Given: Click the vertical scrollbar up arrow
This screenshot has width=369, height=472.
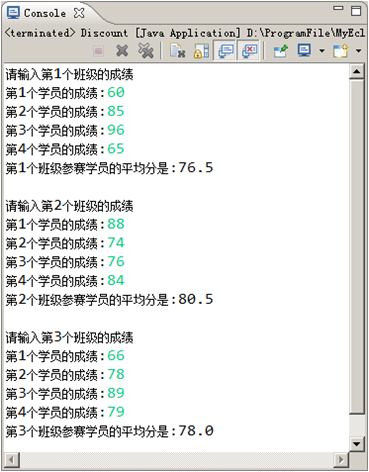Looking at the screenshot, I should [x=357, y=71].
